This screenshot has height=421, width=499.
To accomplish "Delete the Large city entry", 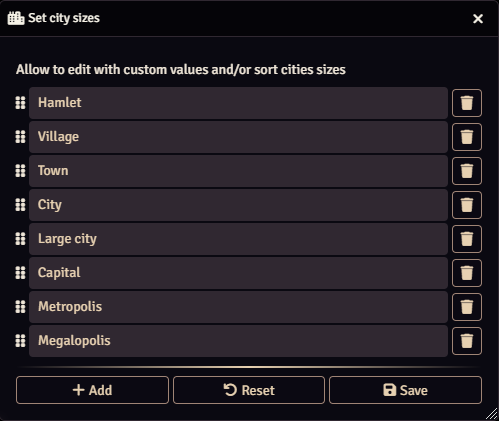I will 467,239.
